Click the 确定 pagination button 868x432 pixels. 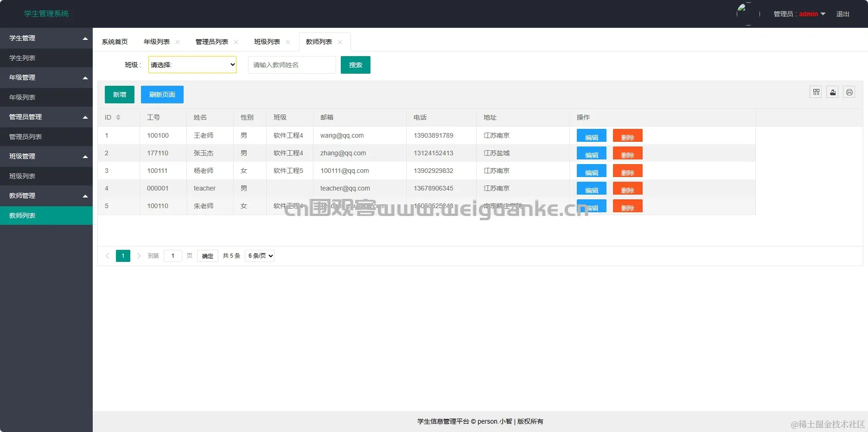pos(208,256)
